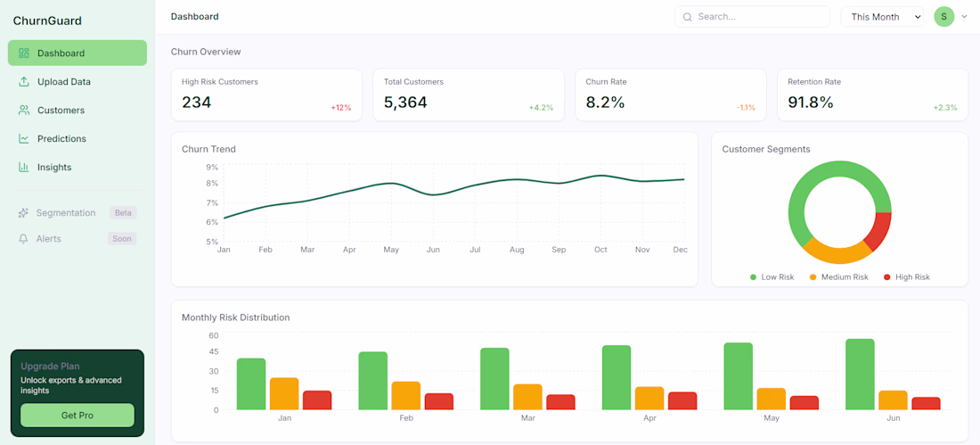The width and height of the screenshot is (980, 445).
Task: Click the Segmentation sparkle icon
Action: [23, 213]
